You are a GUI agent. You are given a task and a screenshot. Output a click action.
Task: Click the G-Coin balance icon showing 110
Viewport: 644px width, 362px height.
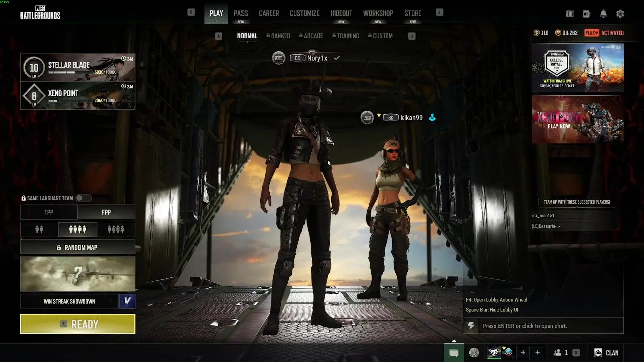[537, 33]
